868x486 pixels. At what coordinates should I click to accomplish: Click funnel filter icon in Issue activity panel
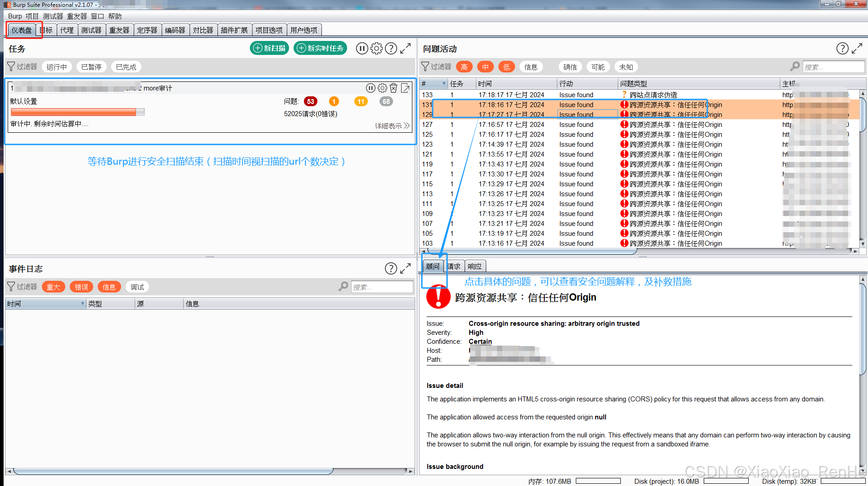pos(425,67)
